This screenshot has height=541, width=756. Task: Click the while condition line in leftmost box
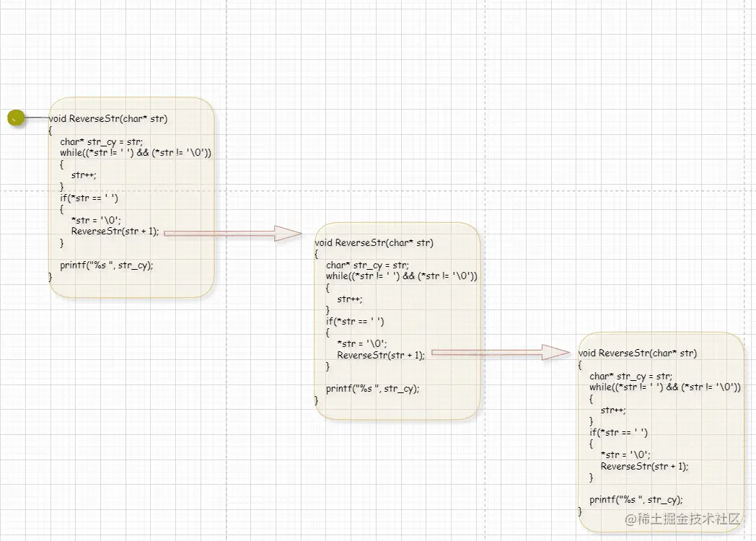point(136,153)
